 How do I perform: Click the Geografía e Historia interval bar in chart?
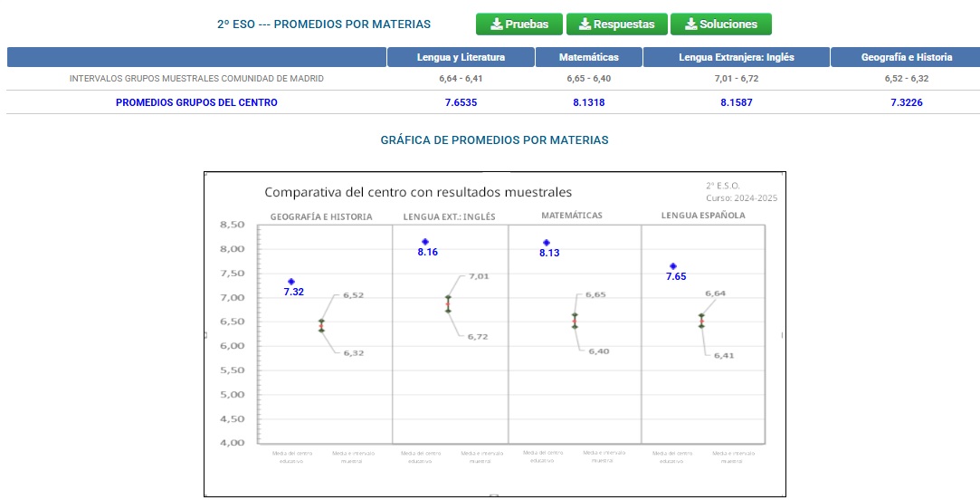(x=321, y=325)
